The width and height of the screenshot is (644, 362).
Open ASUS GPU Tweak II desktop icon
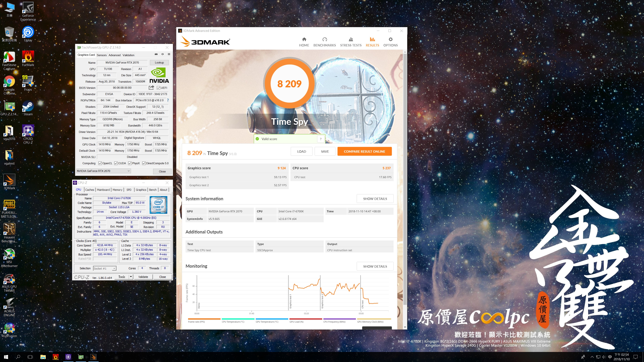pyautogui.click(x=9, y=283)
